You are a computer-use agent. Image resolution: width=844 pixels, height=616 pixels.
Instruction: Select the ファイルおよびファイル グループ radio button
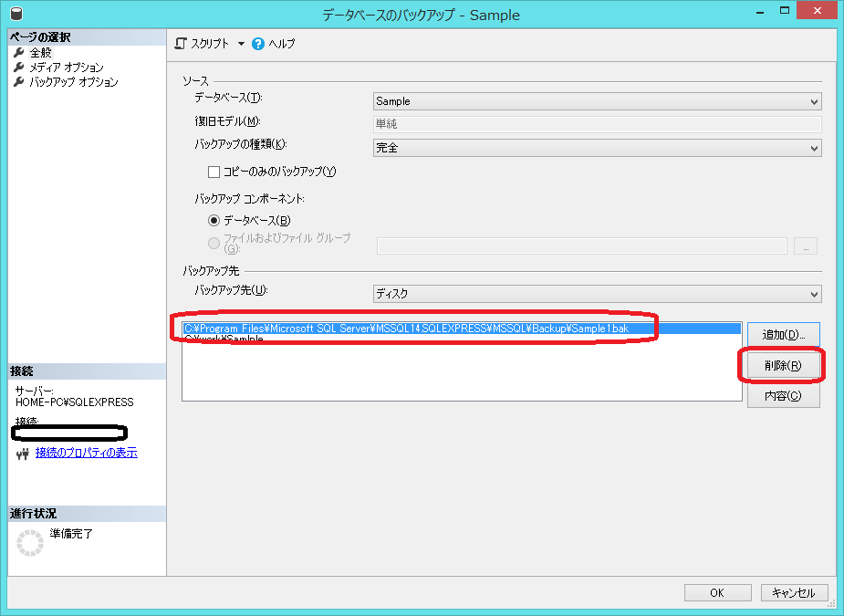[x=214, y=243]
